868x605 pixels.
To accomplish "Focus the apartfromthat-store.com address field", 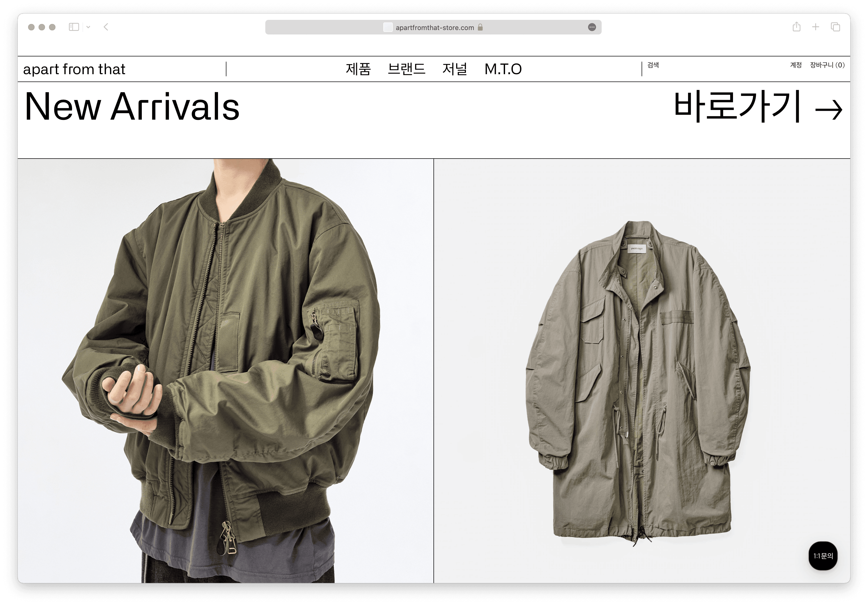I will point(433,27).
